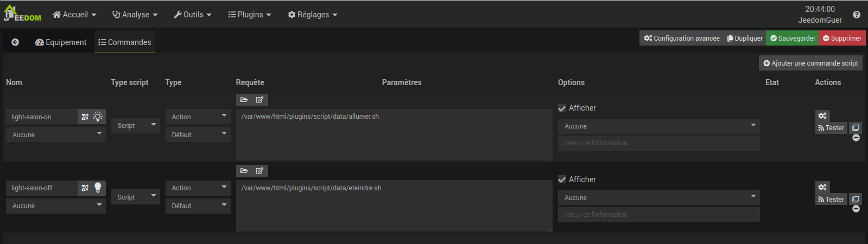Click Ajouter une commande script
Image resolution: width=868 pixels, height=244 pixels.
(x=810, y=63)
